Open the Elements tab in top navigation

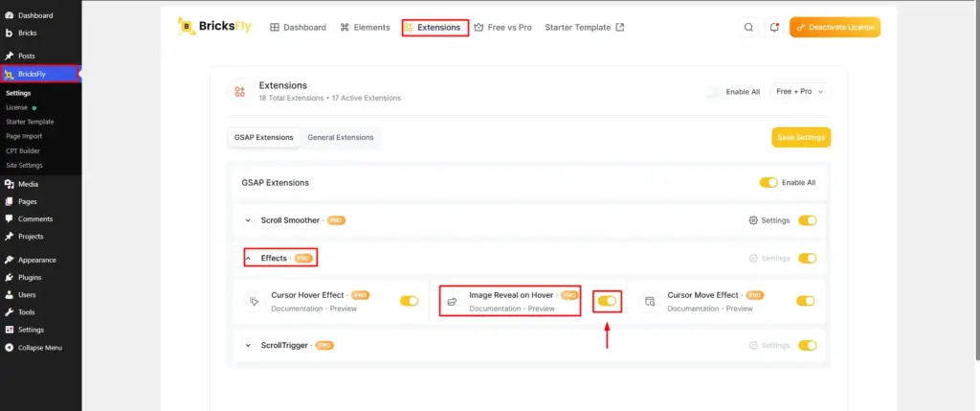tap(365, 28)
